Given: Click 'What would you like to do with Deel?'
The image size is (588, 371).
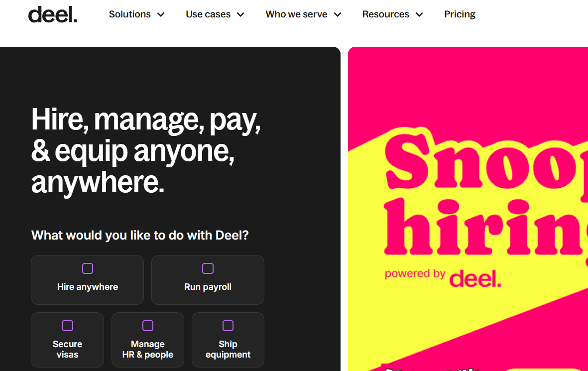Looking at the screenshot, I should click(x=140, y=235).
